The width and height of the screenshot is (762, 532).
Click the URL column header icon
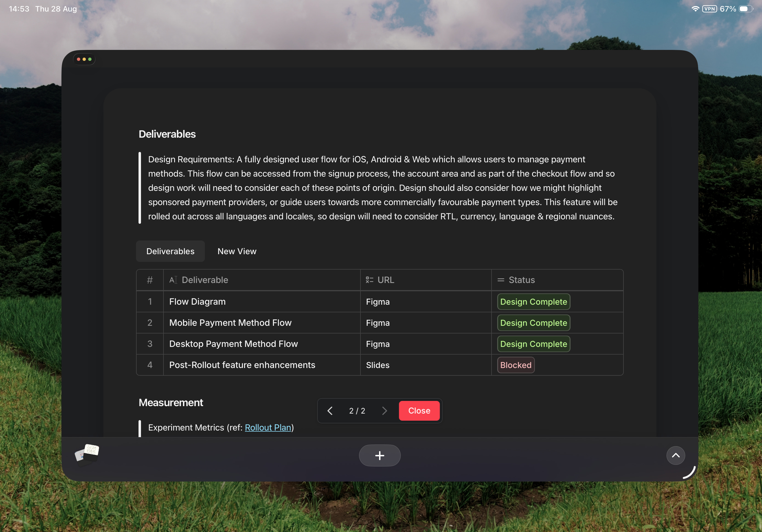369,280
